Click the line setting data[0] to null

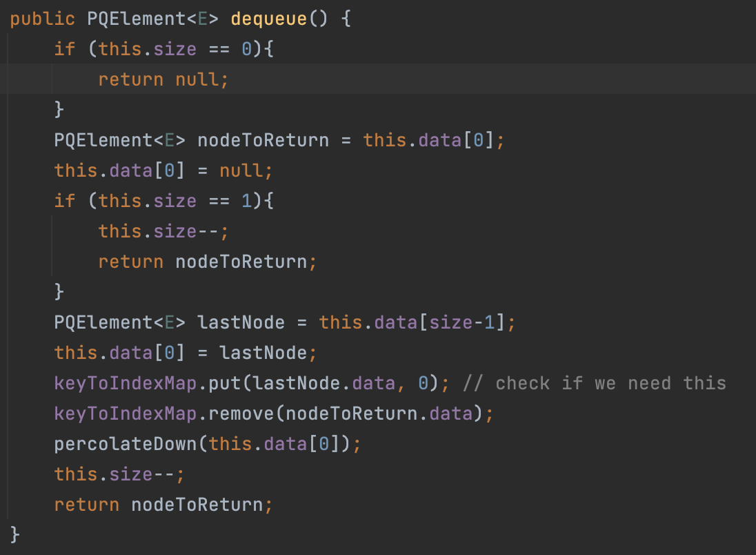pyautogui.click(x=163, y=171)
